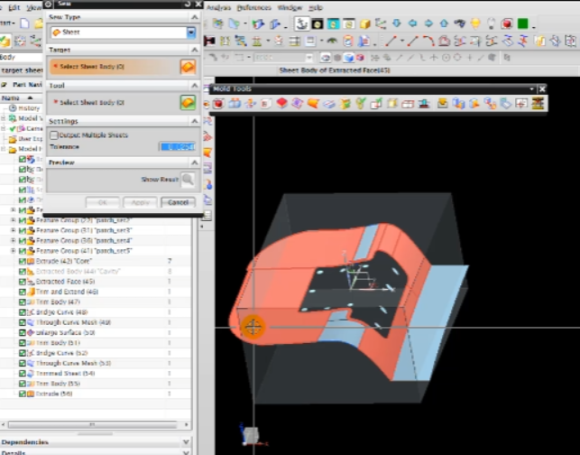Toggle checkbox for Enlarge Surface (50)
580x455 pixels.
click(x=22, y=333)
